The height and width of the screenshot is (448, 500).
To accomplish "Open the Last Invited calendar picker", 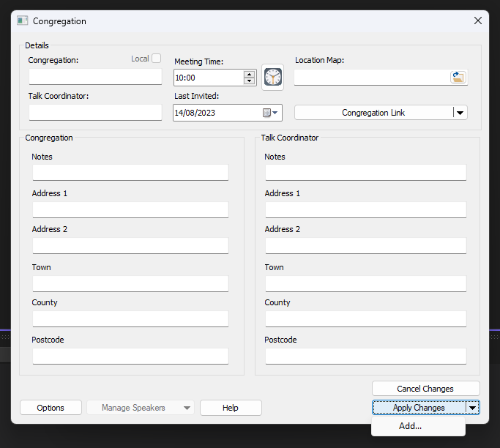I will tap(269, 113).
